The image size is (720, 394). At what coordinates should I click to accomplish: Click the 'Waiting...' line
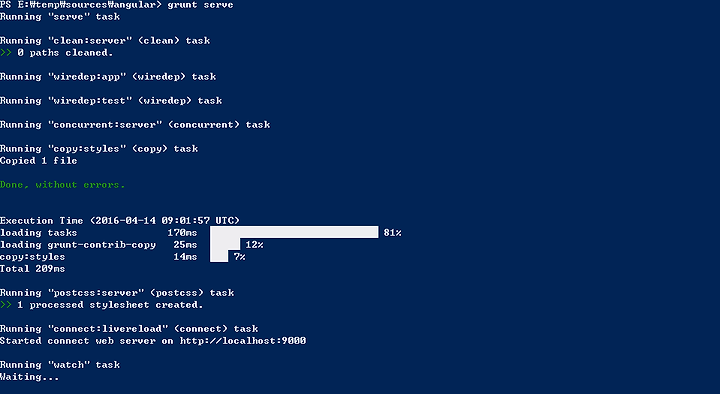tap(30, 377)
